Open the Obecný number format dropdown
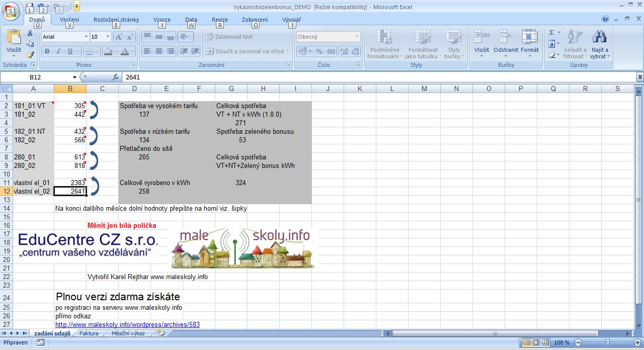 (x=357, y=37)
